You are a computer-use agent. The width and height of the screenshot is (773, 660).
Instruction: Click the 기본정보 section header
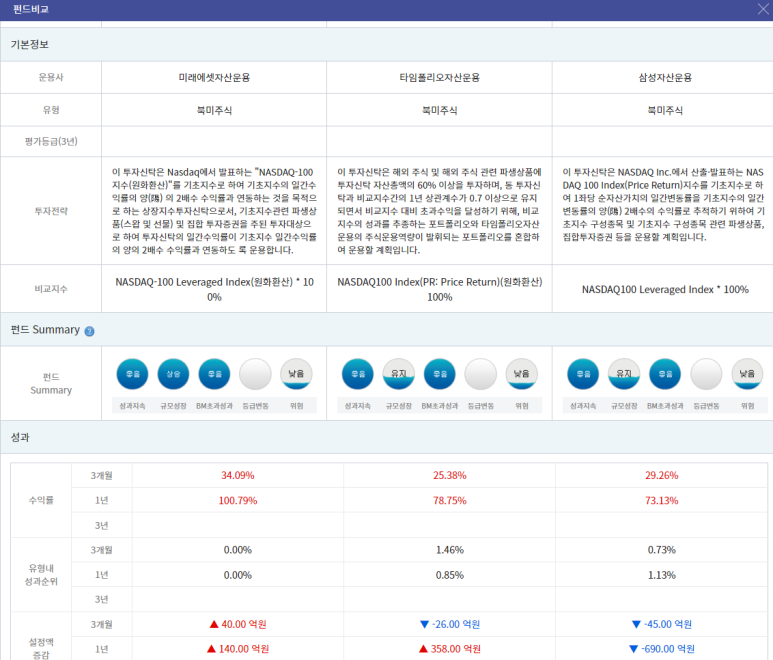tap(386, 44)
